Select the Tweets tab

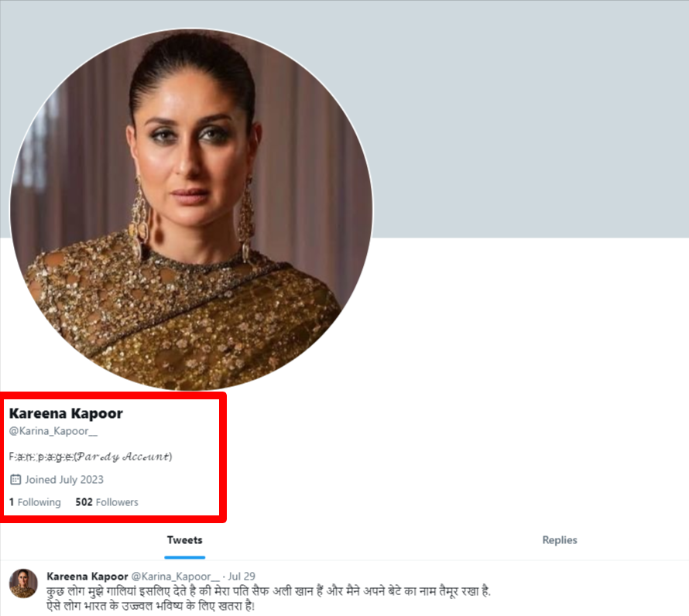[x=184, y=540]
